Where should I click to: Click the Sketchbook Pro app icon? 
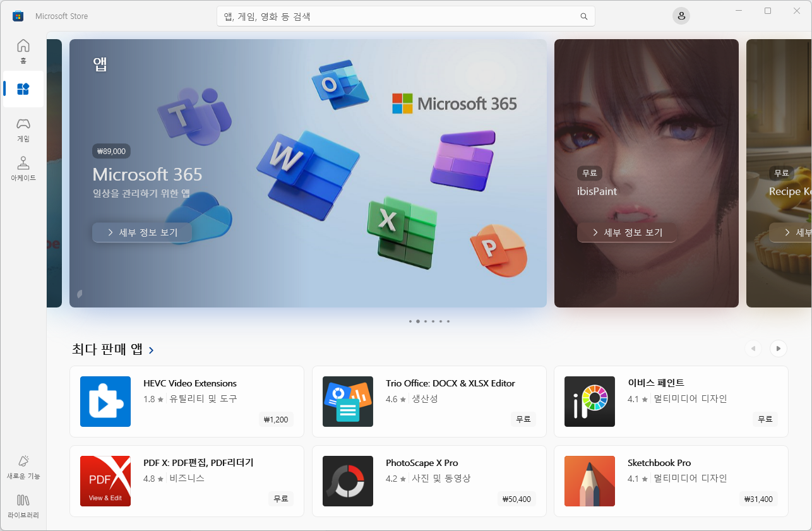point(590,481)
